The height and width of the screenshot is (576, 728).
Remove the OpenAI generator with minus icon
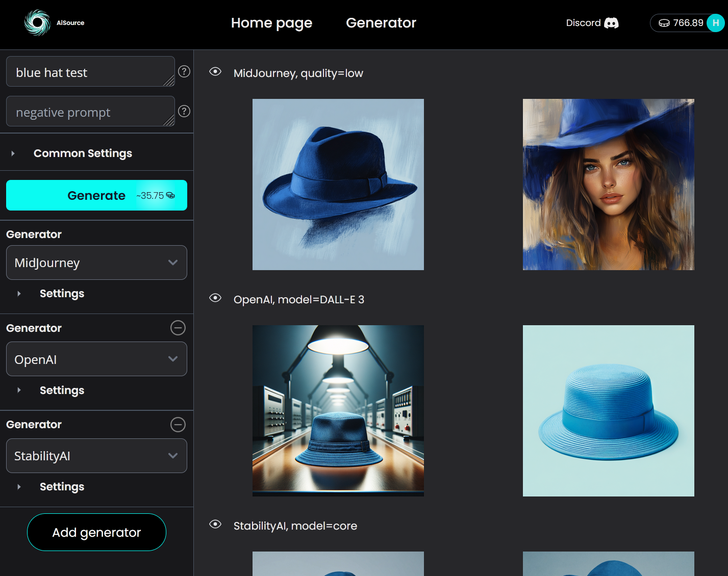coord(178,328)
